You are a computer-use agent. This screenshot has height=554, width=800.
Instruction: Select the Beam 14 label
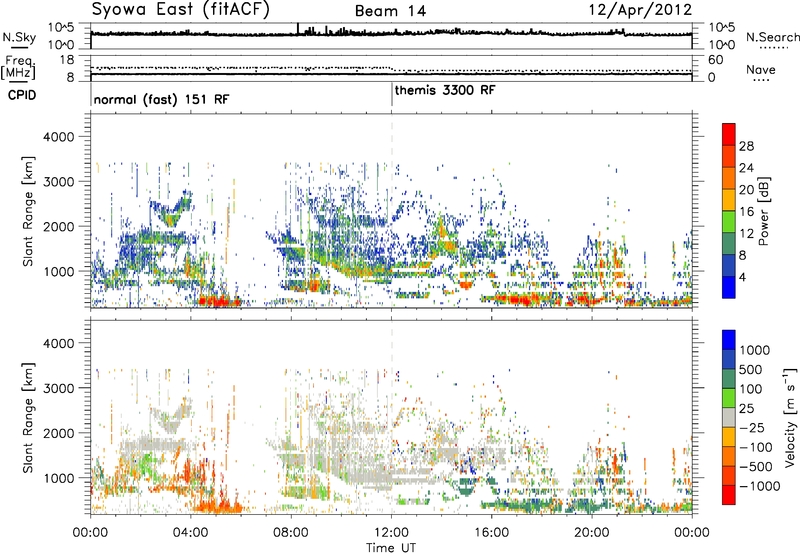click(x=390, y=11)
